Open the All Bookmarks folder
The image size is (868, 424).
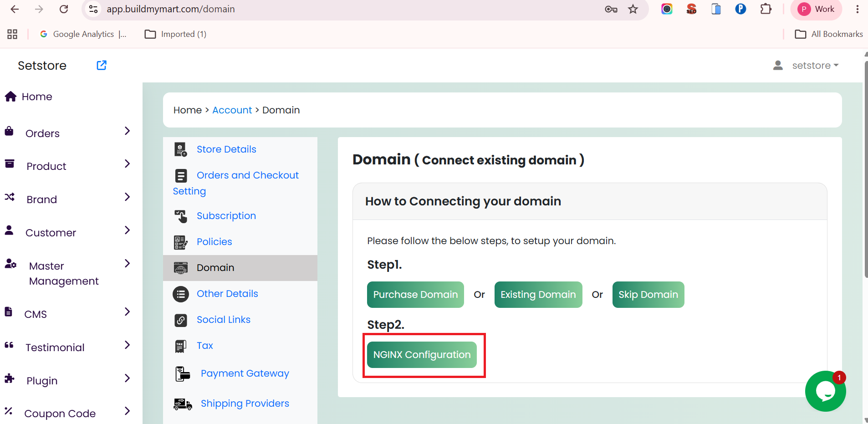[829, 34]
